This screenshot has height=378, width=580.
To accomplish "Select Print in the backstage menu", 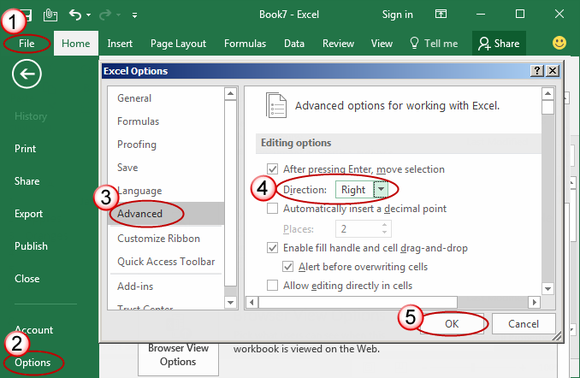I will click(25, 149).
